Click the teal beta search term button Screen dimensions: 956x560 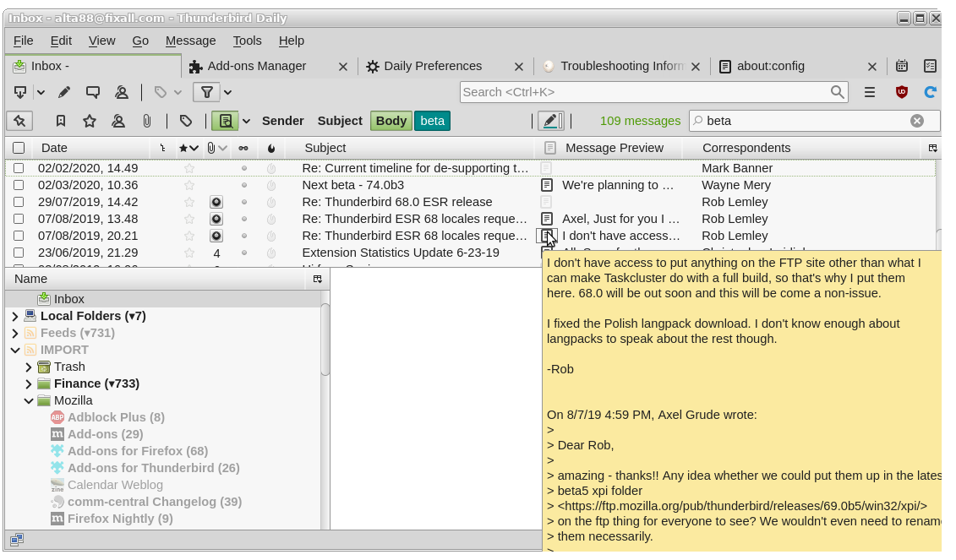(432, 121)
